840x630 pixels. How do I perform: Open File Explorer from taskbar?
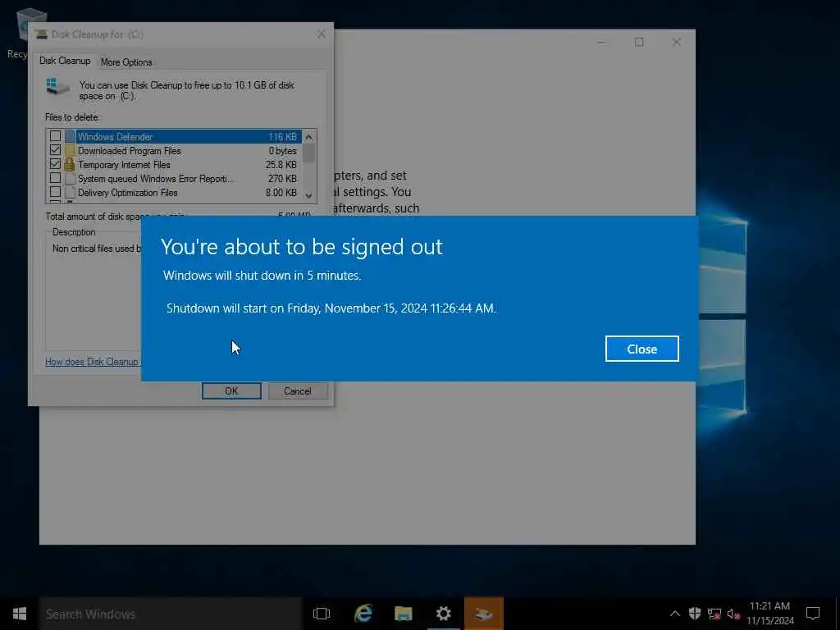(x=404, y=614)
